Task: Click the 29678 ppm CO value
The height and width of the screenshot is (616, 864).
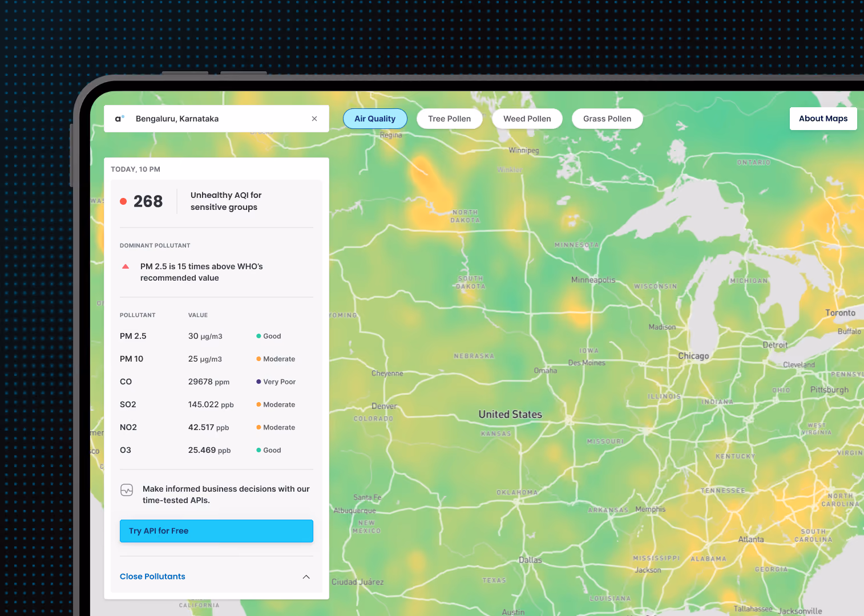Action: [x=209, y=382]
